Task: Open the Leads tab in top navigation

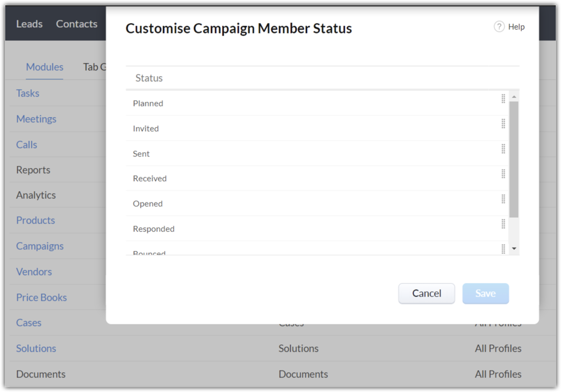Action: coord(29,24)
